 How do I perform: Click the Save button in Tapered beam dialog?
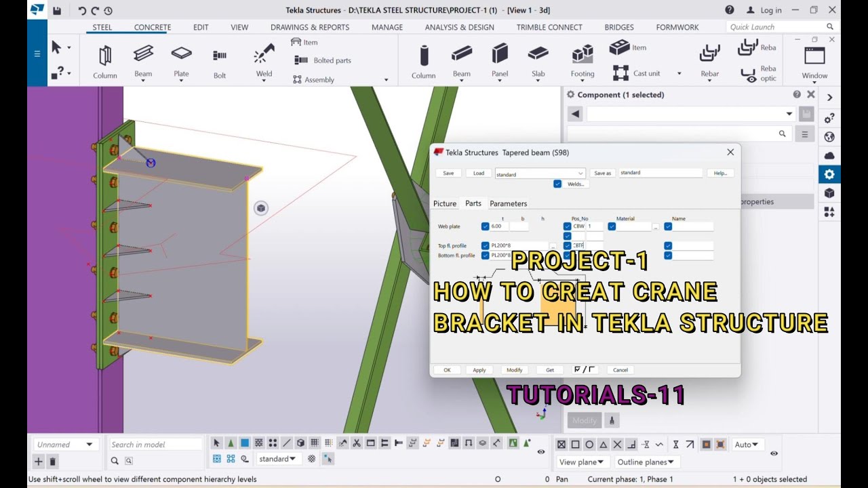tap(448, 173)
